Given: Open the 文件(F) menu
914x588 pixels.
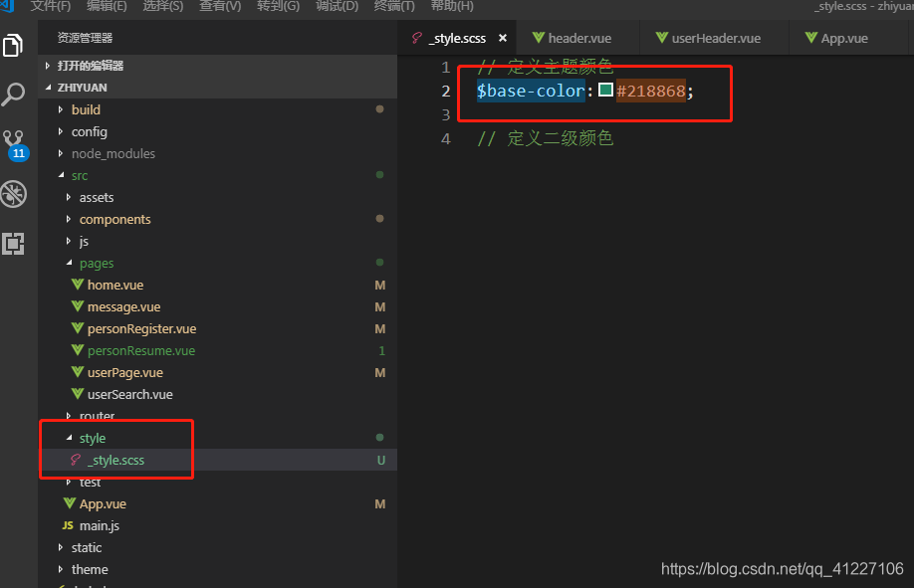Looking at the screenshot, I should coord(50,6).
